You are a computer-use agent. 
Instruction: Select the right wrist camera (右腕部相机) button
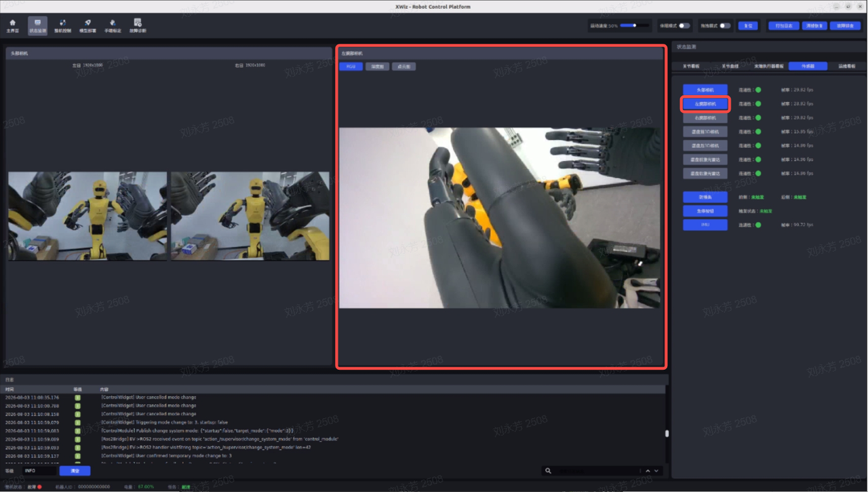pos(705,118)
